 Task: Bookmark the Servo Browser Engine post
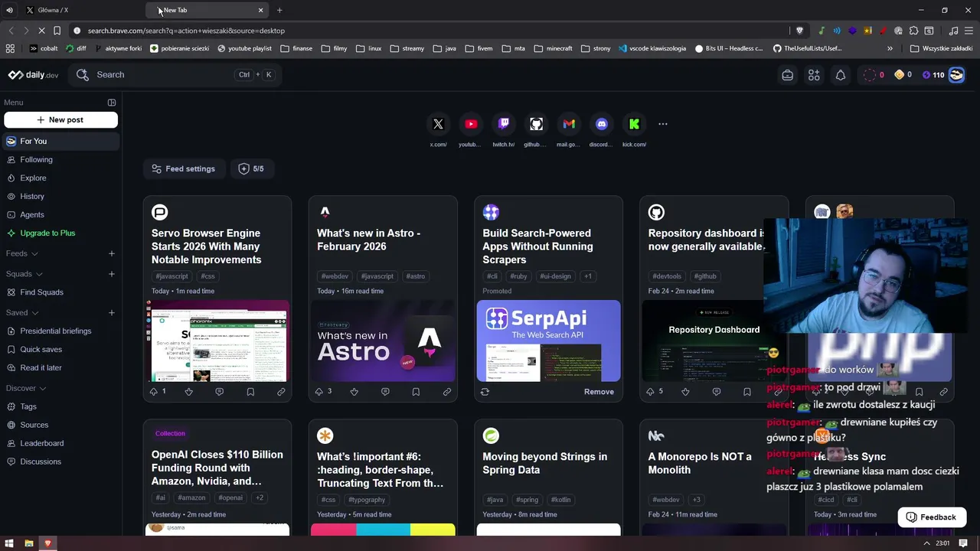click(250, 392)
